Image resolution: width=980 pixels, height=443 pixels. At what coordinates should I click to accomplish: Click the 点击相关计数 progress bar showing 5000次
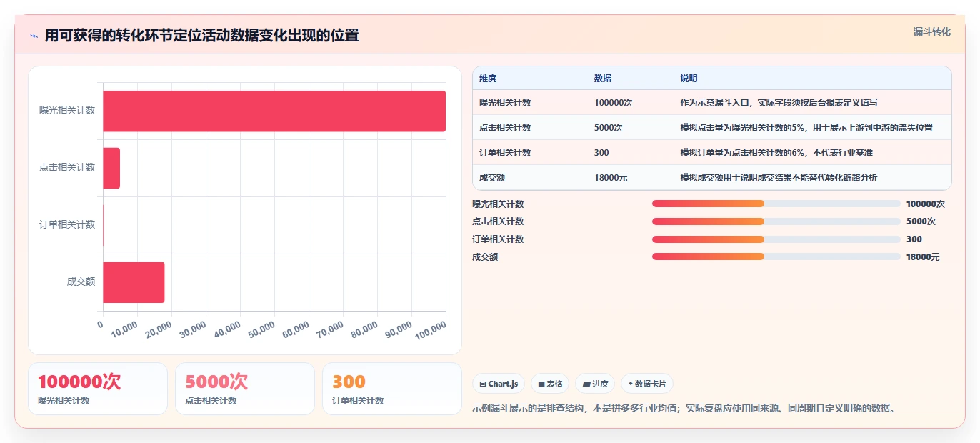[776, 221]
